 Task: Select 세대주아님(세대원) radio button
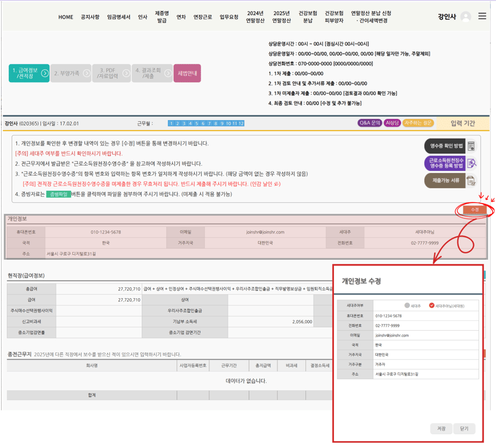[431, 306]
